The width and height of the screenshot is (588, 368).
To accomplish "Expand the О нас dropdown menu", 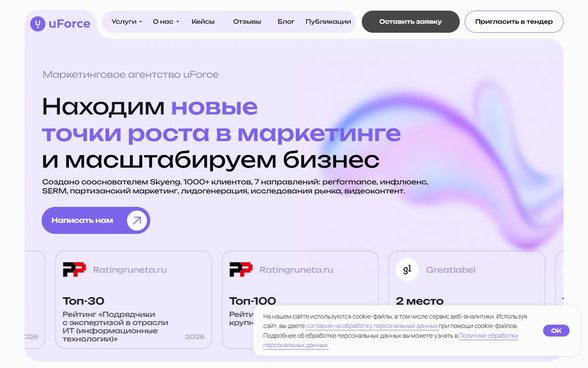I will [166, 22].
